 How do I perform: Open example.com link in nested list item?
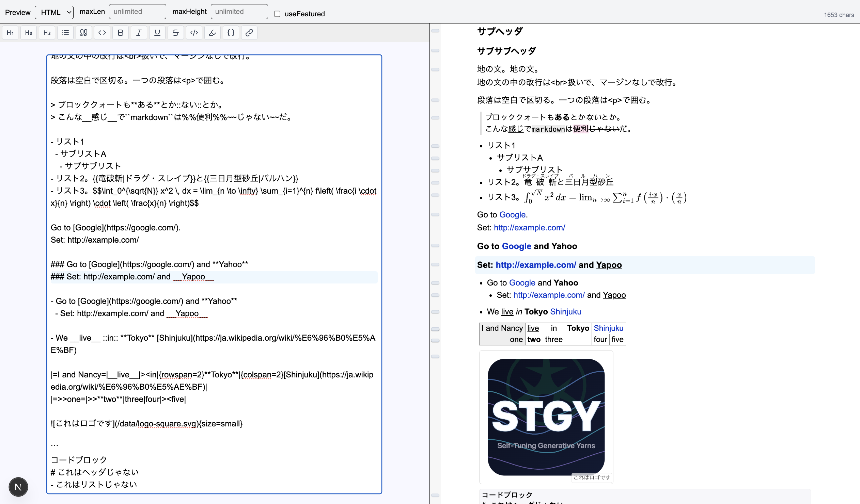pos(549,295)
